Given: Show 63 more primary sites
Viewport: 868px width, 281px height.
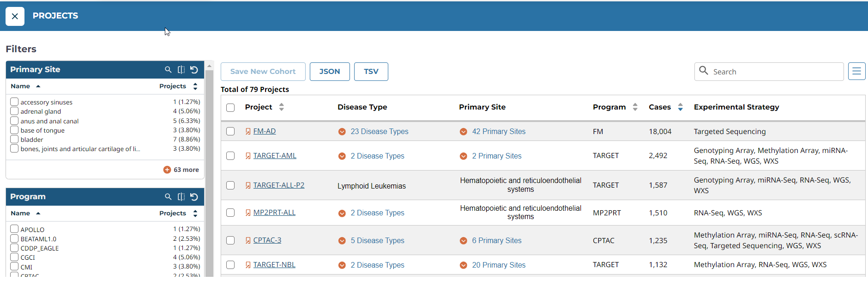Looking at the screenshot, I should (x=181, y=170).
